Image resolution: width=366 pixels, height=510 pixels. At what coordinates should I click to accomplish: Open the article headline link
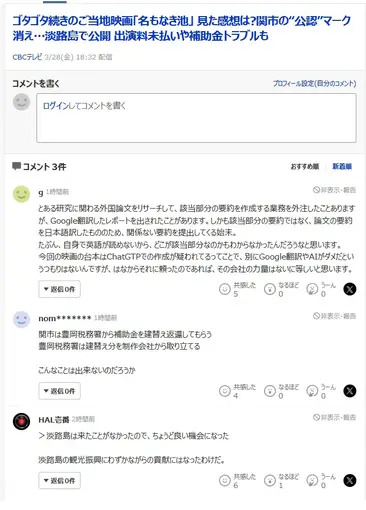pyautogui.click(x=182, y=28)
